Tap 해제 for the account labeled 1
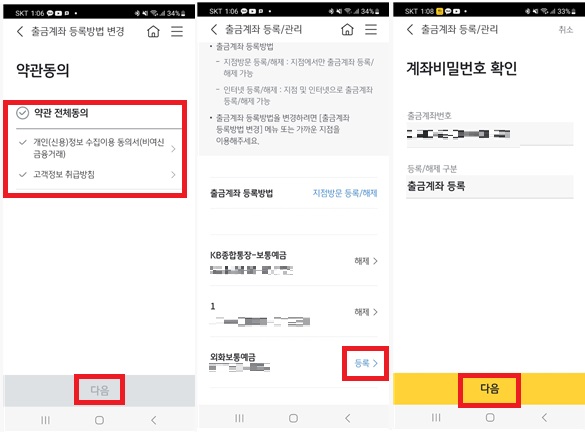Screen dimensions: 585x433 coord(366,312)
